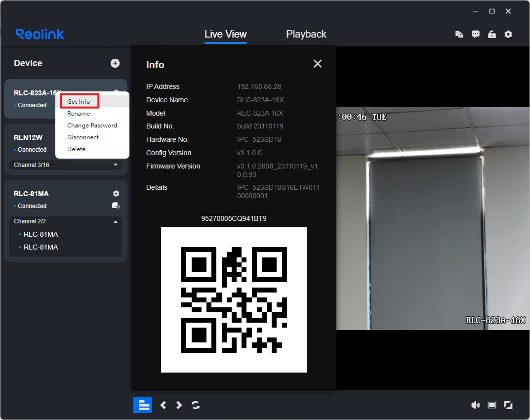The width and height of the screenshot is (530, 420).
Task: Click the Config Version v3.1.0.0 value
Action: 249,153
